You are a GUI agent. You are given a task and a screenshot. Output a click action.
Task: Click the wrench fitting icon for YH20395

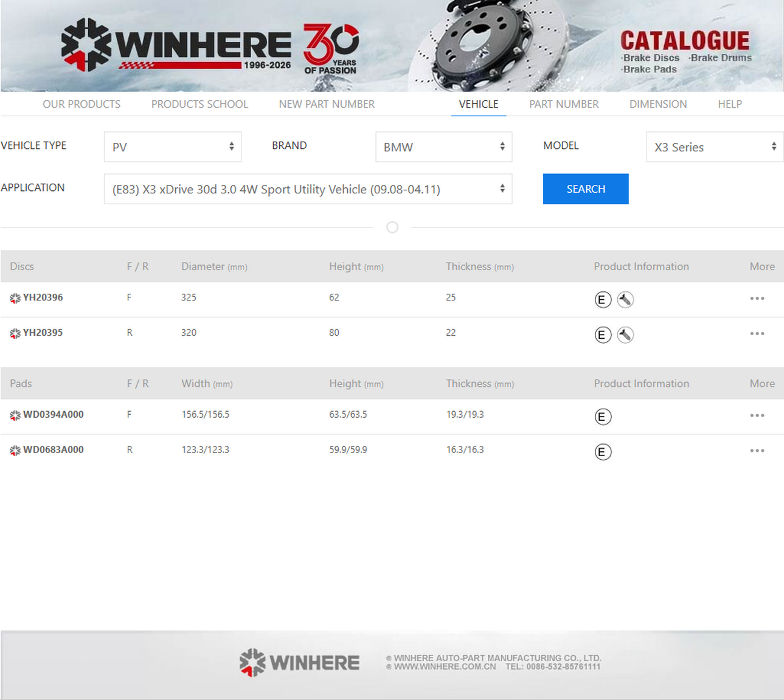(625, 334)
